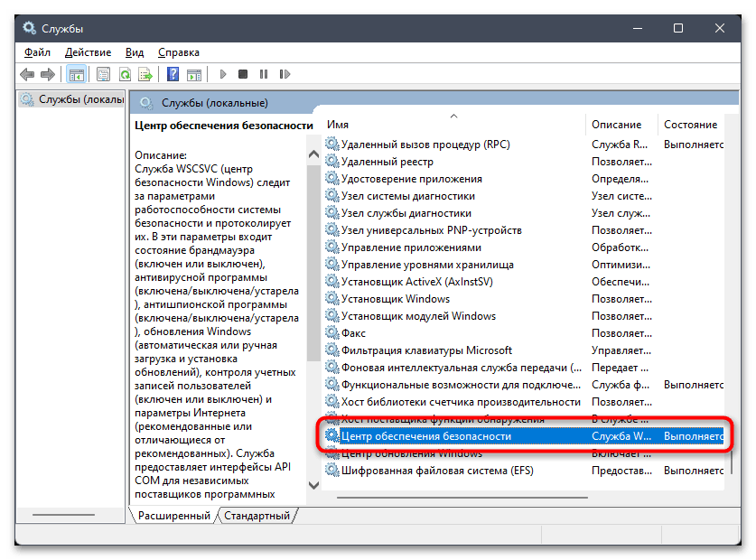Click the Export list toolbar icon
This screenshot has height=560, width=756.
(x=144, y=74)
